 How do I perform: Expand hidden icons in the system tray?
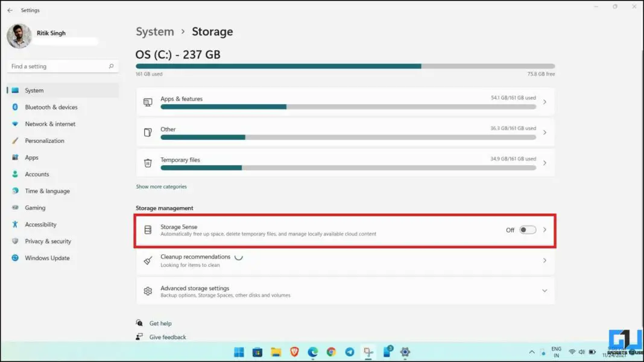(531, 352)
